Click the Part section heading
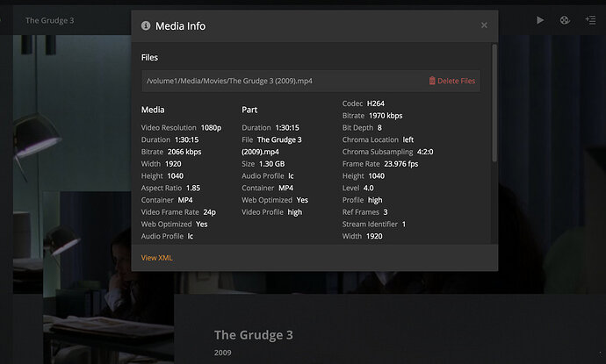The image size is (606, 364). point(249,110)
